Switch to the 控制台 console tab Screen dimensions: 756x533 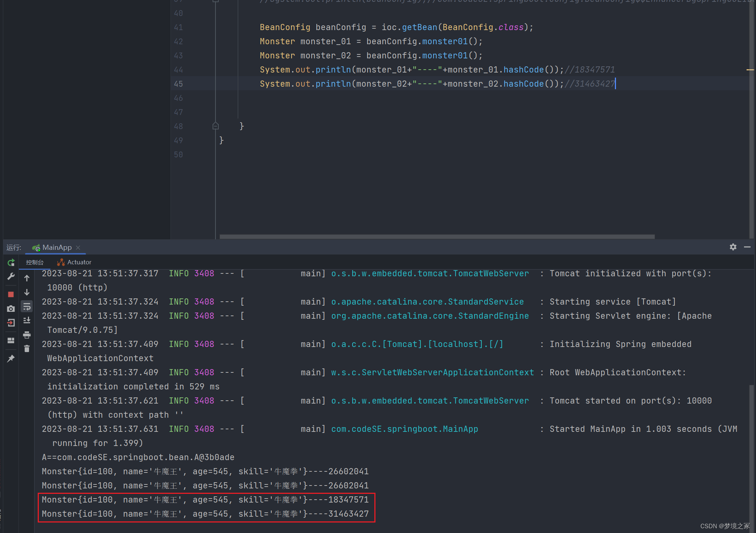35,262
